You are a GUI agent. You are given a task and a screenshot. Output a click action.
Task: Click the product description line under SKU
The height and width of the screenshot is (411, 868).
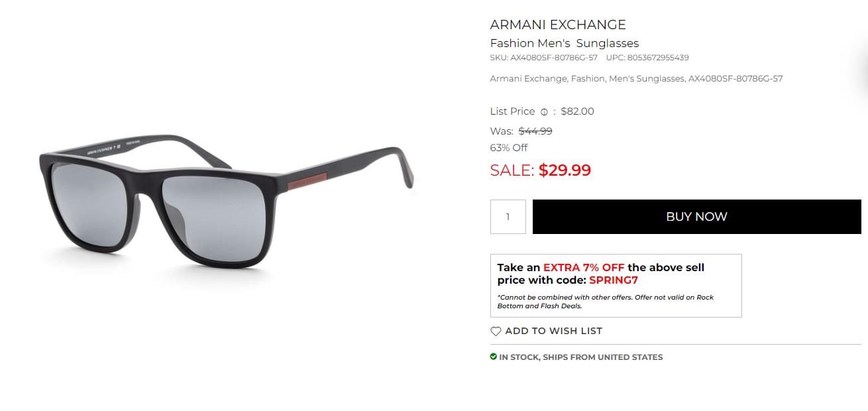(636, 78)
